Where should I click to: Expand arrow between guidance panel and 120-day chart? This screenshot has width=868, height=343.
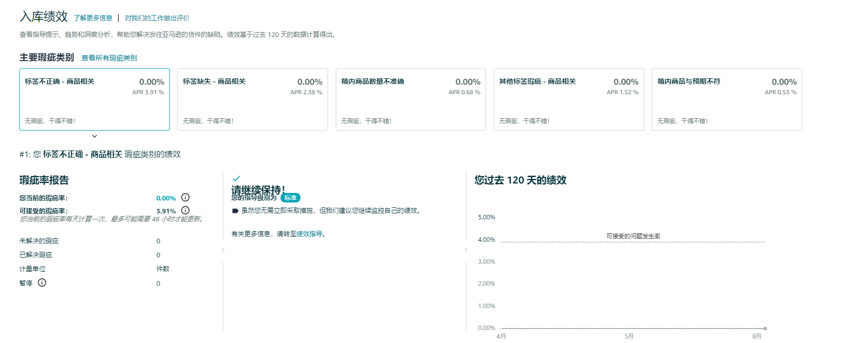466,250
